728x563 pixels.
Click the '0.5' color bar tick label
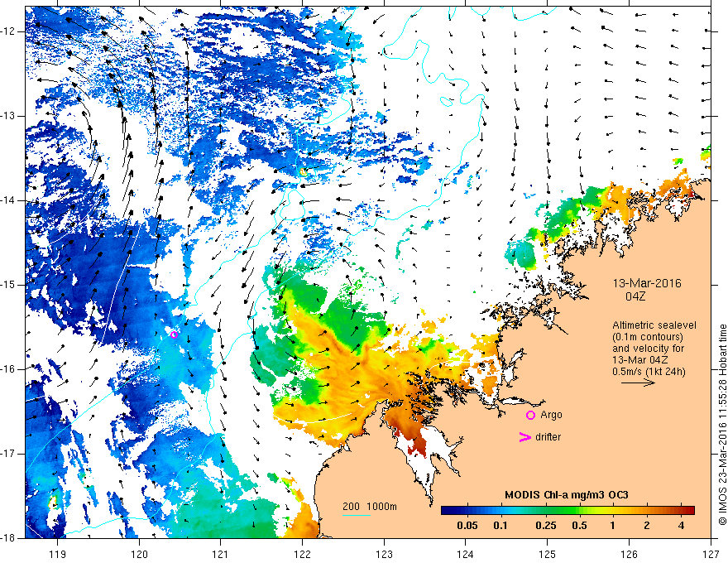(x=579, y=526)
